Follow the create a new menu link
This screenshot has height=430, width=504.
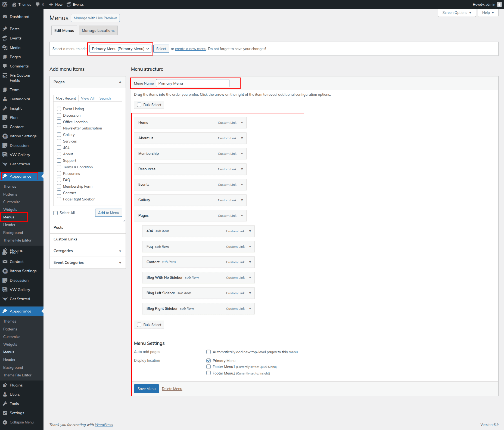pos(191,49)
